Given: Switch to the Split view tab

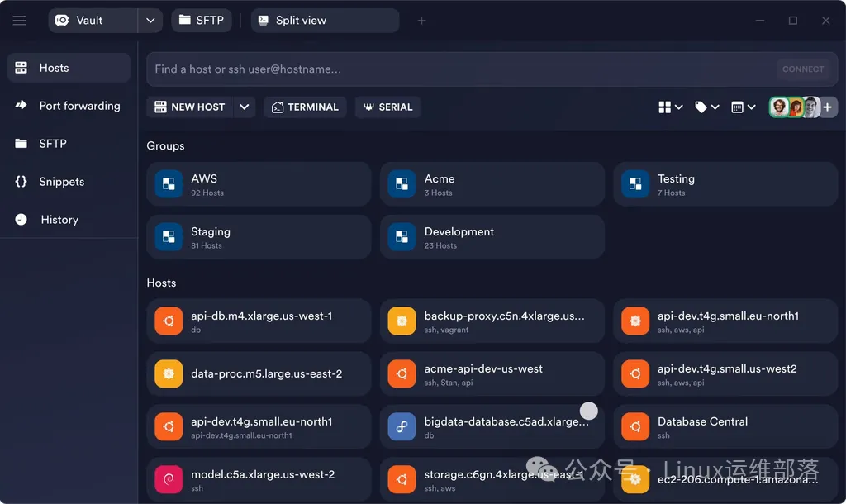Looking at the screenshot, I should [325, 21].
